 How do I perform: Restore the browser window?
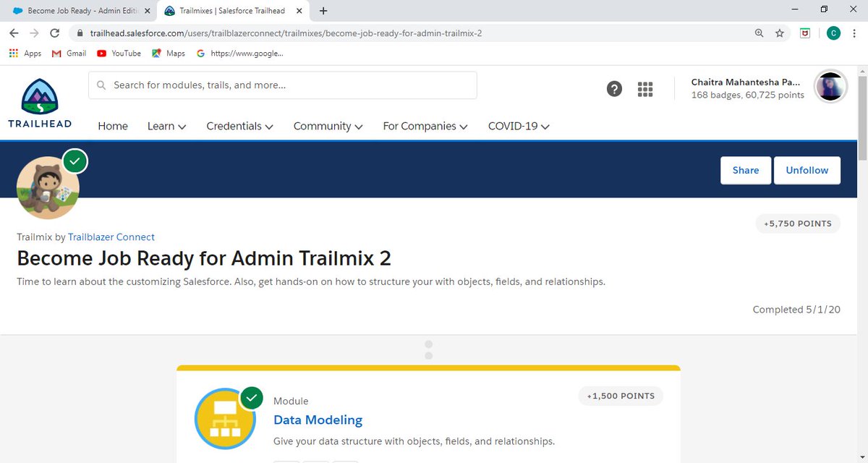point(824,9)
